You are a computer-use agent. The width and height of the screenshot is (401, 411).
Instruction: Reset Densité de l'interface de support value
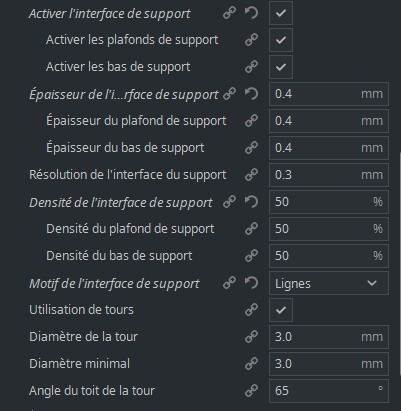pos(251,202)
